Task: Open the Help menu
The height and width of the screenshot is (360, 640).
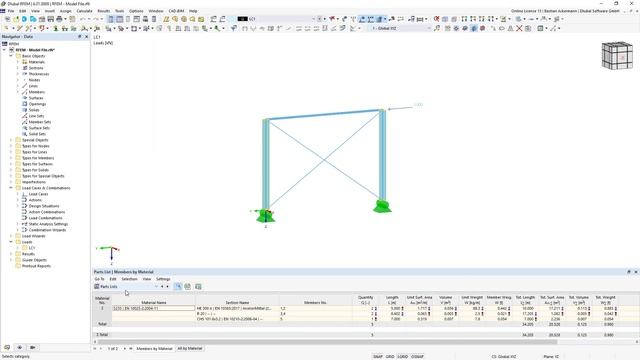Action: [x=193, y=11]
